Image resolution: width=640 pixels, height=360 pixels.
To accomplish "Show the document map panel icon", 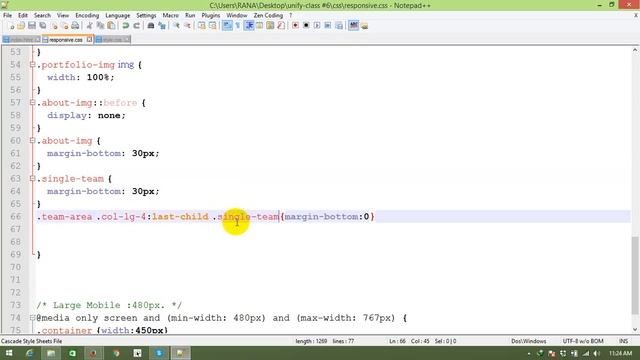I will 270,26.
